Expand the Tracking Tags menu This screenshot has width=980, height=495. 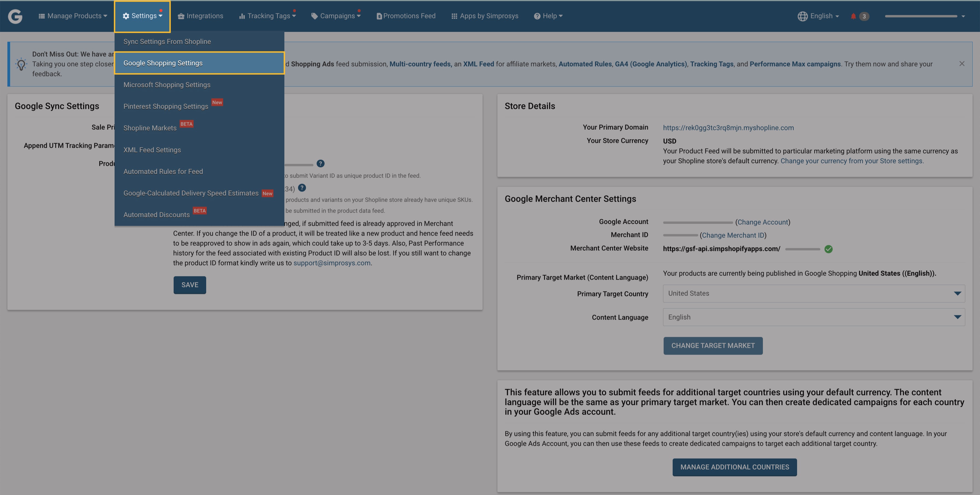(267, 16)
